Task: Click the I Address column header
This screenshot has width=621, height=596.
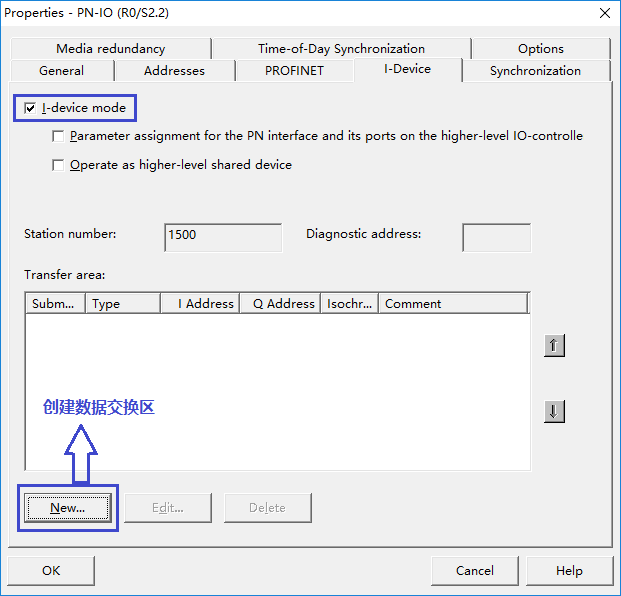Action: [200, 304]
